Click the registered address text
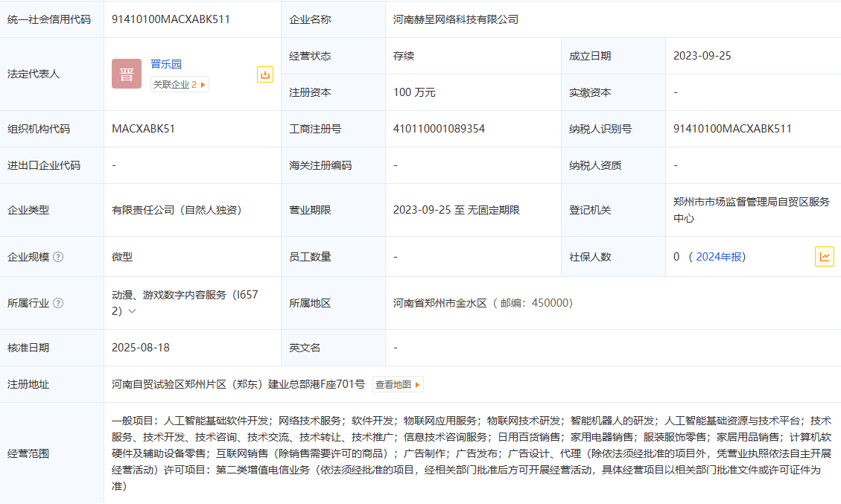This screenshot has height=504, width=841. (x=238, y=385)
